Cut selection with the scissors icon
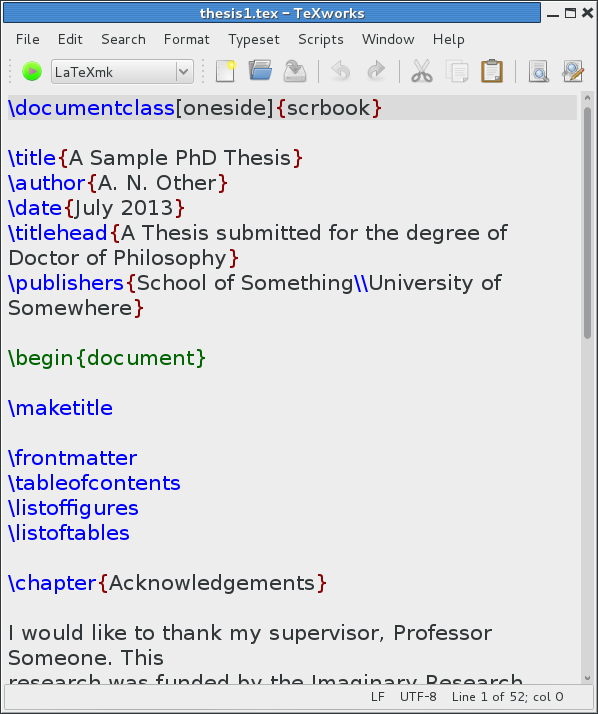This screenshot has width=598, height=714. tap(422, 71)
